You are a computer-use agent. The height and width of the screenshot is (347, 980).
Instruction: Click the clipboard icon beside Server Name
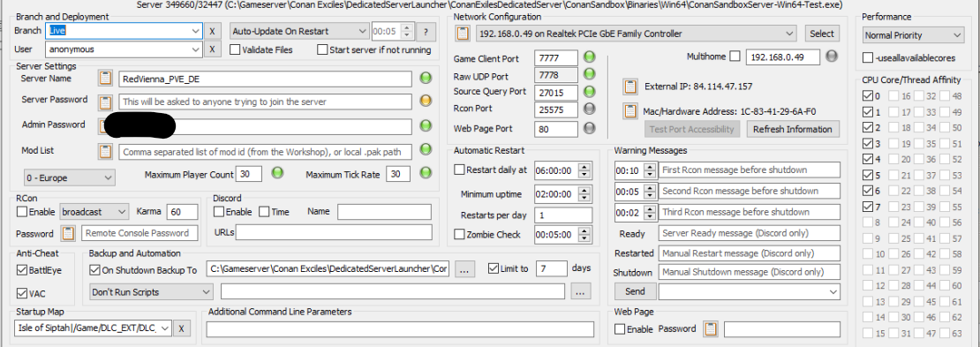106,79
